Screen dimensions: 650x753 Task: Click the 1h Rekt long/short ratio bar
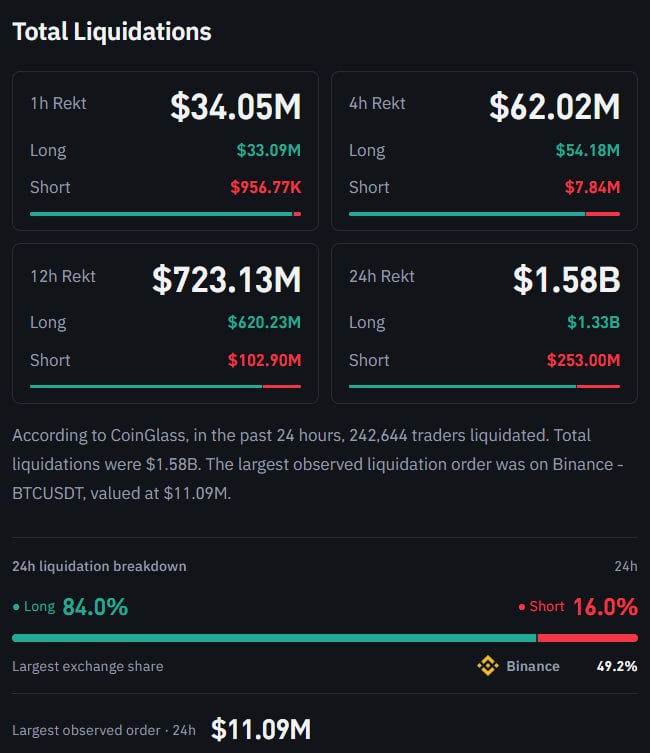pyautogui.click(x=165, y=214)
